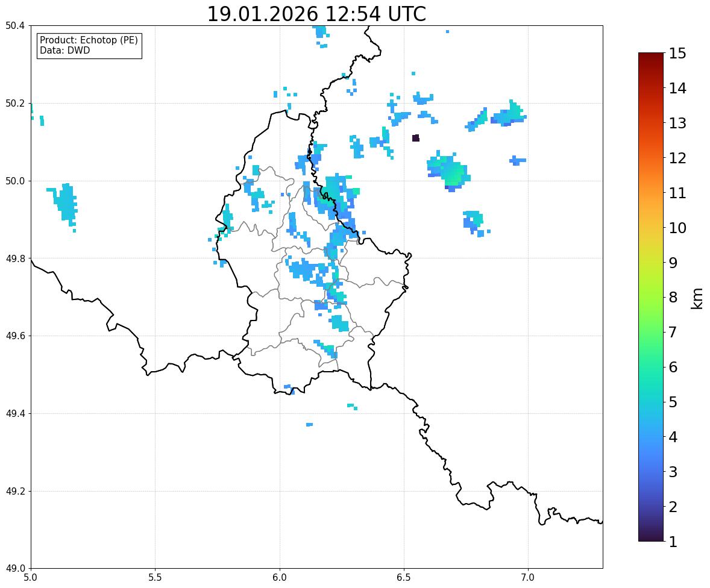
Task: Click the colorbar tick label '12'
Action: [x=677, y=158]
